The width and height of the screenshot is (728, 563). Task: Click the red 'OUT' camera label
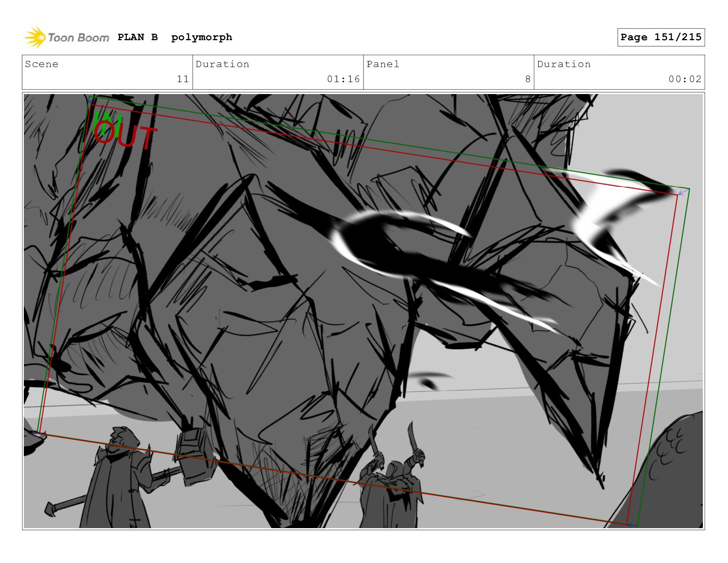[x=125, y=135]
